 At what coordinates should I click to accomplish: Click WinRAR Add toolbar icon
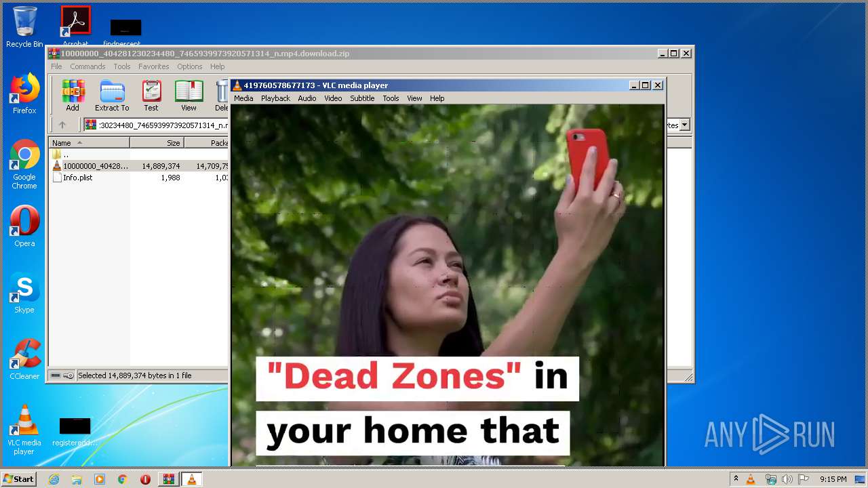tap(73, 95)
